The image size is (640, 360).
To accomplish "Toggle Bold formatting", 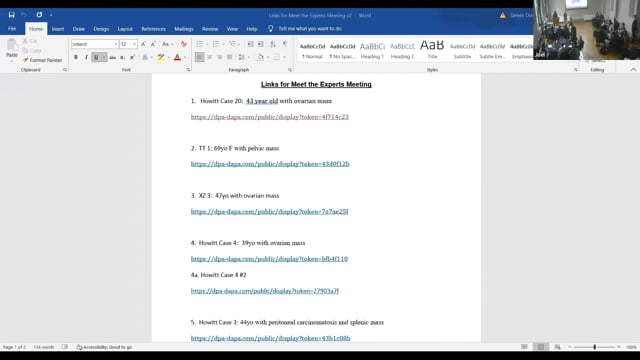I will click(x=76, y=58).
